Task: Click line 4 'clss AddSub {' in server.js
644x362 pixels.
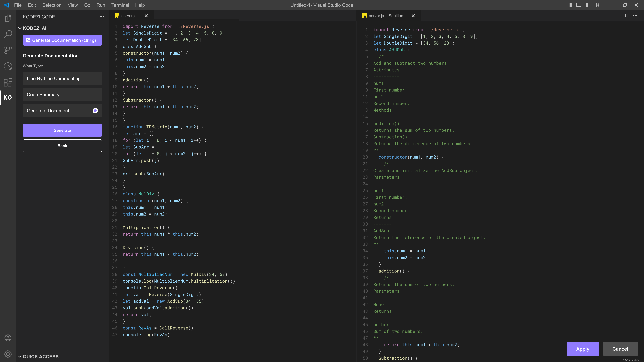Action: coord(140,46)
